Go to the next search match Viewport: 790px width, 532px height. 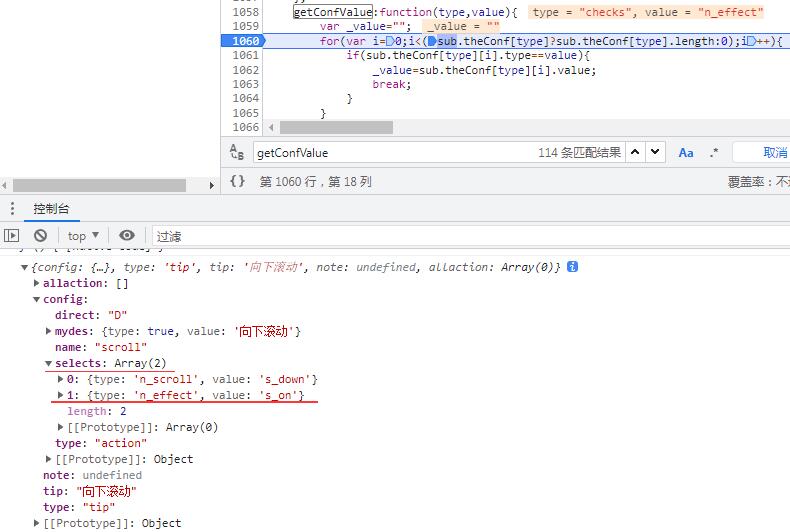click(x=655, y=152)
